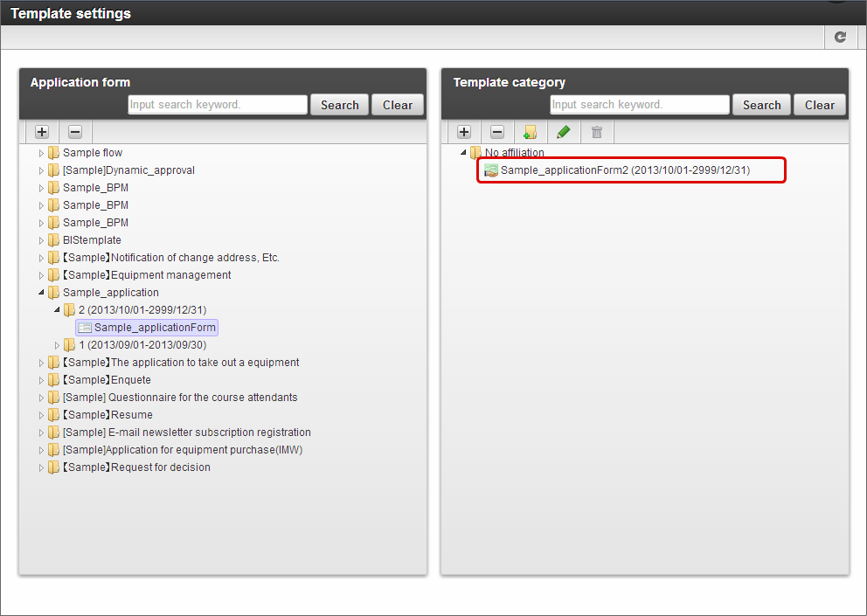Click the Sample flow folder icon
Image resolution: width=867 pixels, height=616 pixels.
pyautogui.click(x=53, y=153)
